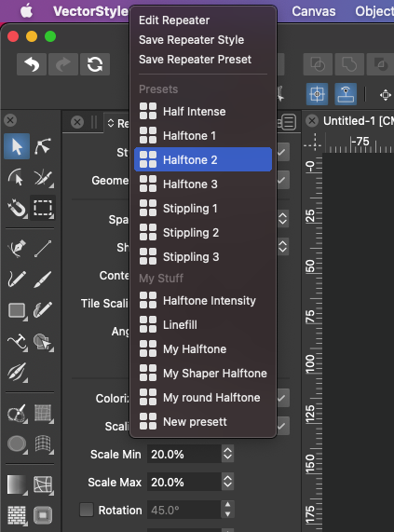Select the straight Line tool
Viewport: 394px width, 532px height.
pos(43,249)
